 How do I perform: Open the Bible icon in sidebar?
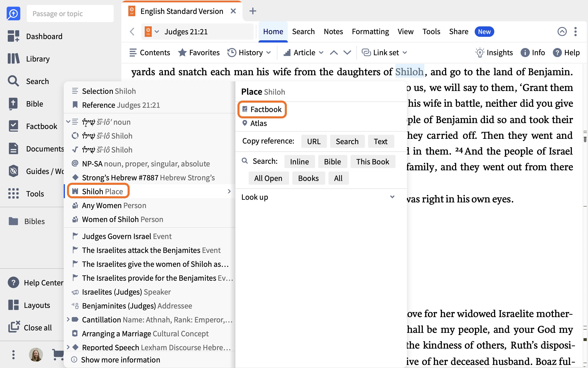pos(13,104)
